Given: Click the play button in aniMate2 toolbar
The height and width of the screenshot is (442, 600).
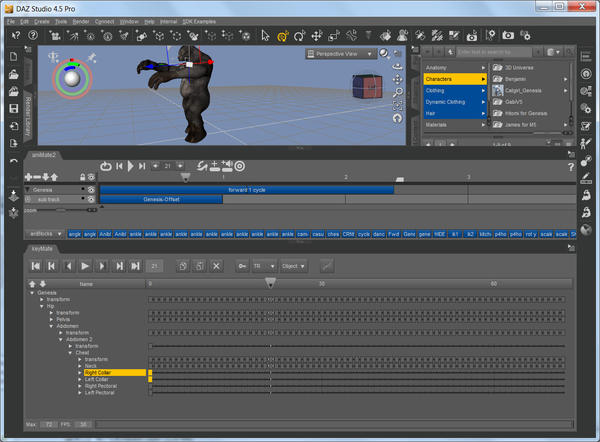Looking at the screenshot, I should pos(131,166).
